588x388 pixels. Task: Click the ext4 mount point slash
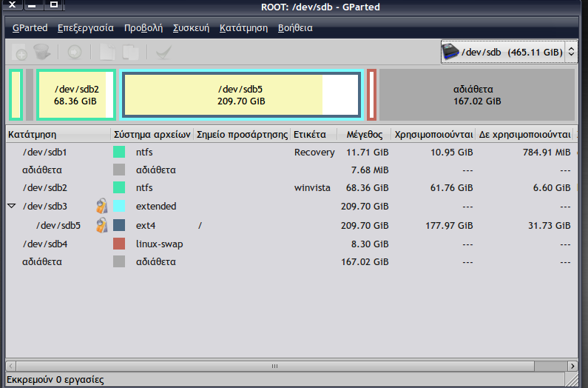pyautogui.click(x=200, y=225)
